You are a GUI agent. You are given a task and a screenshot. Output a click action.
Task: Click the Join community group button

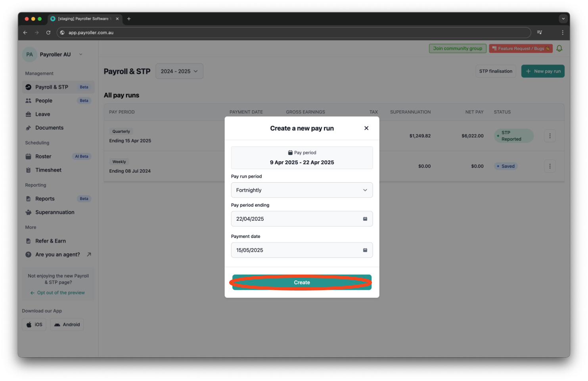point(457,48)
